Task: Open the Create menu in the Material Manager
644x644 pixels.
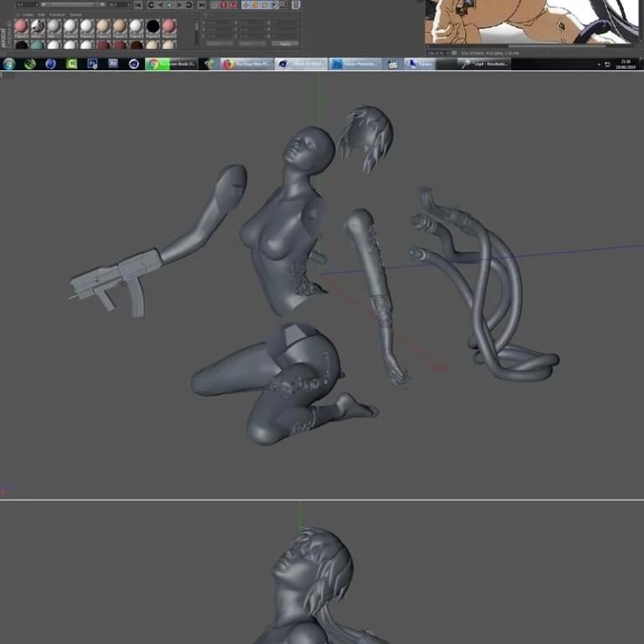Action: pyautogui.click(x=28, y=15)
